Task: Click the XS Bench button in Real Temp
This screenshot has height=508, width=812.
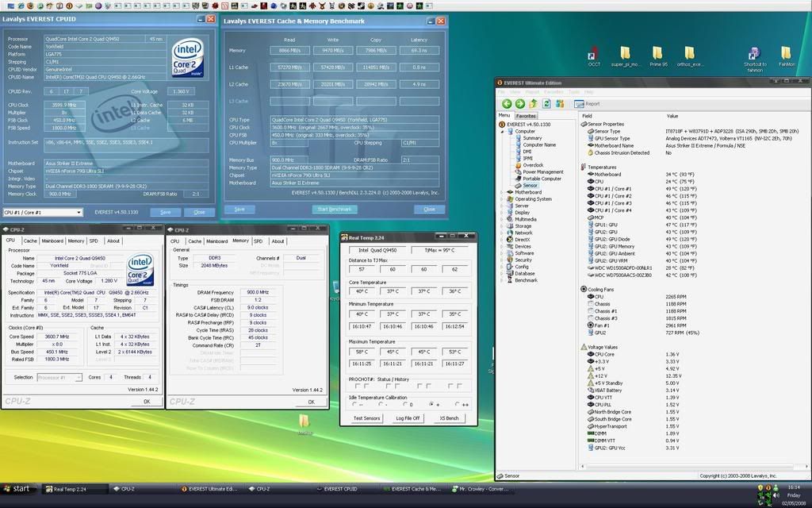Action: tap(448, 418)
